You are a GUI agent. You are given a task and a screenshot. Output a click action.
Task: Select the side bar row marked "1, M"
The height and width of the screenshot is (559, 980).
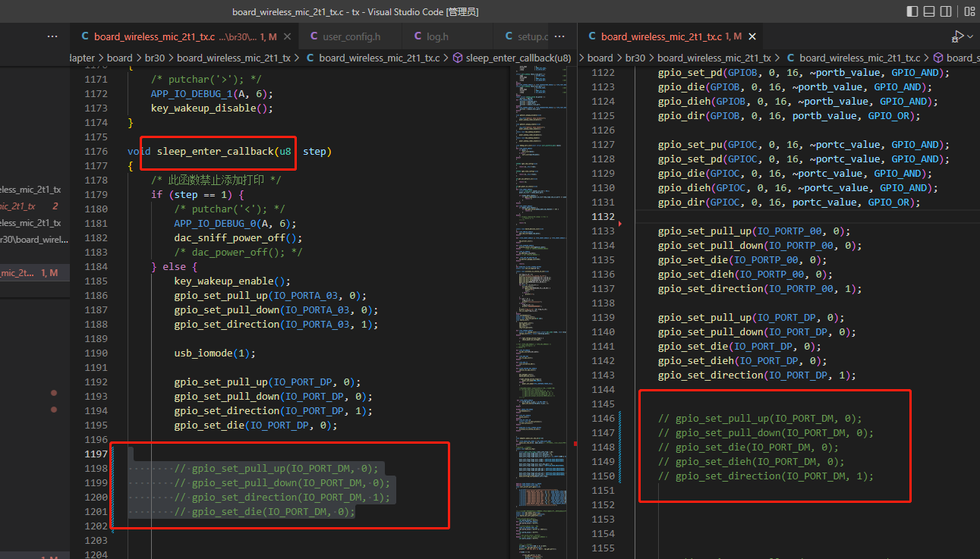[35, 273]
